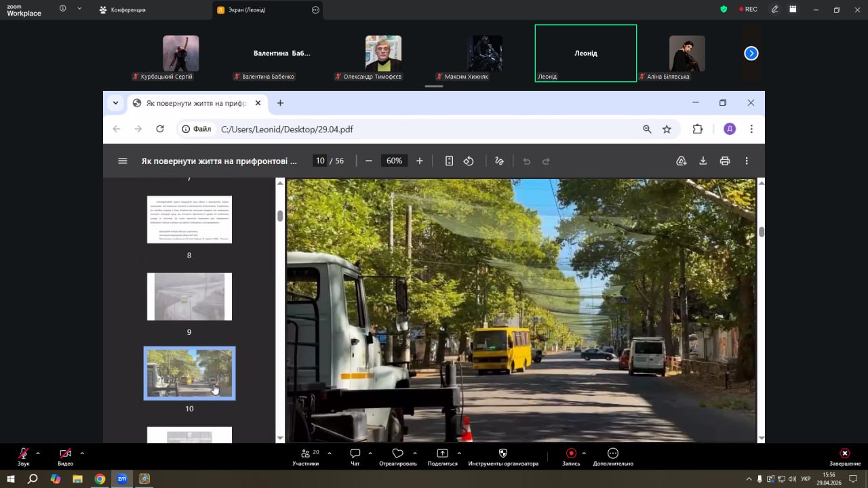868x488 pixels.
Task: Open the browser tab search dropdown chevron
Action: click(x=115, y=103)
